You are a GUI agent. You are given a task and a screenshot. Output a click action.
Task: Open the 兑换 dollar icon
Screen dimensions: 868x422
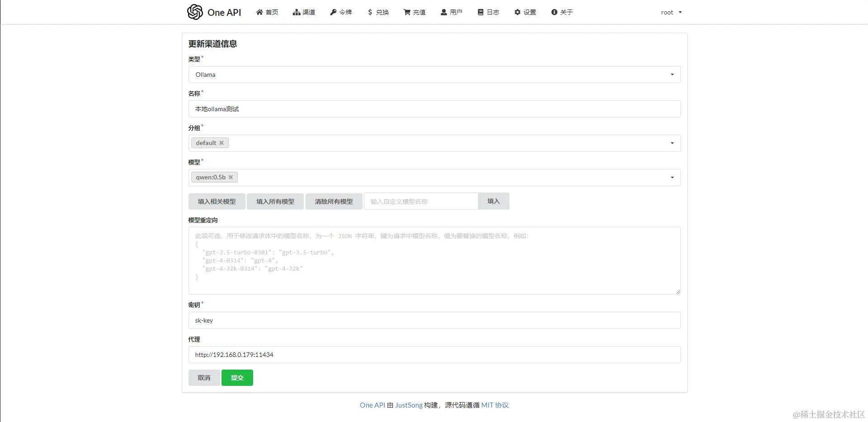370,12
